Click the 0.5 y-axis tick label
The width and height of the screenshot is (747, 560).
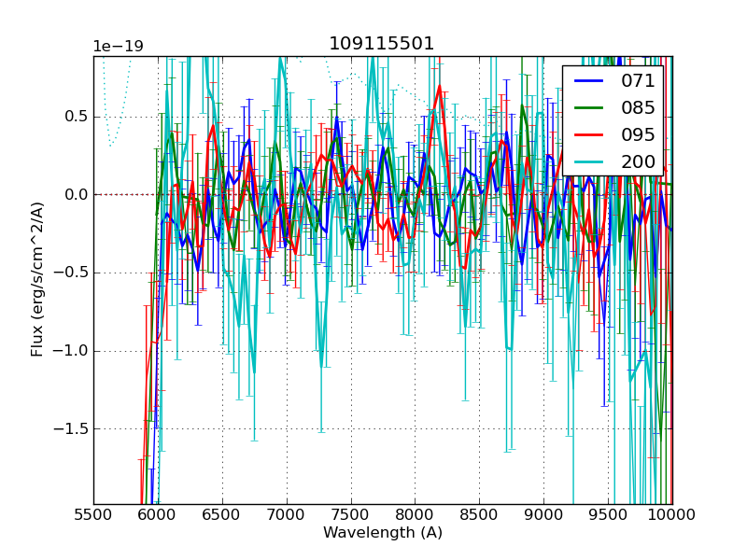tap(76, 117)
